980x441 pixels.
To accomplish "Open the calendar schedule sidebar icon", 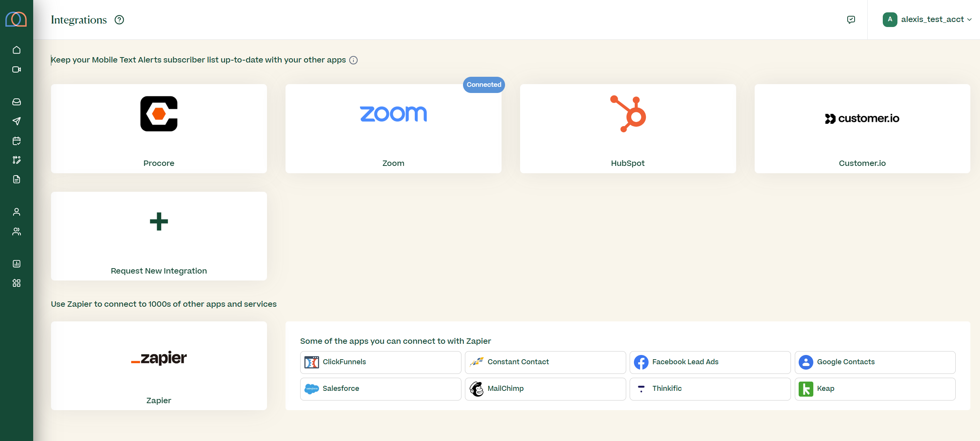I will tap(17, 141).
